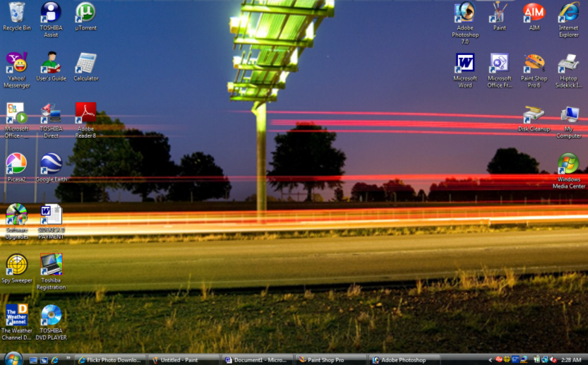Switch to Flickr Photo Download taskbar window

pyautogui.click(x=110, y=360)
